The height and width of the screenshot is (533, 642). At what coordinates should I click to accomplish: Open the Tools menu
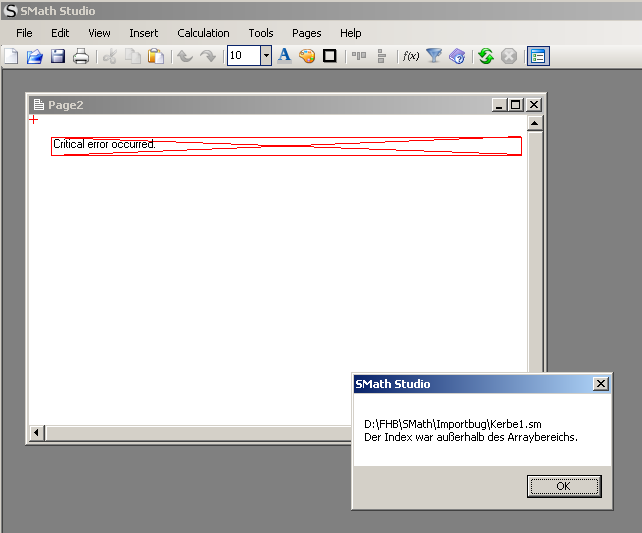point(261,33)
